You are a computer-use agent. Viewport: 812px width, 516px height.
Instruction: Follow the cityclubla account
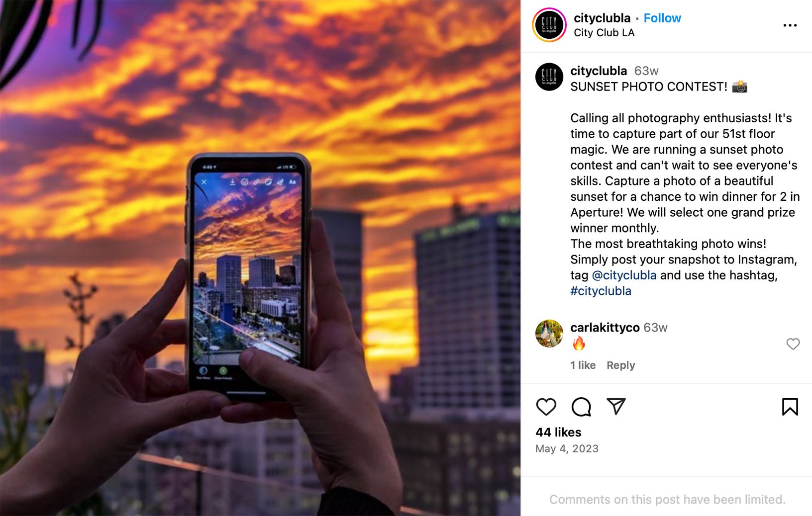pyautogui.click(x=662, y=18)
